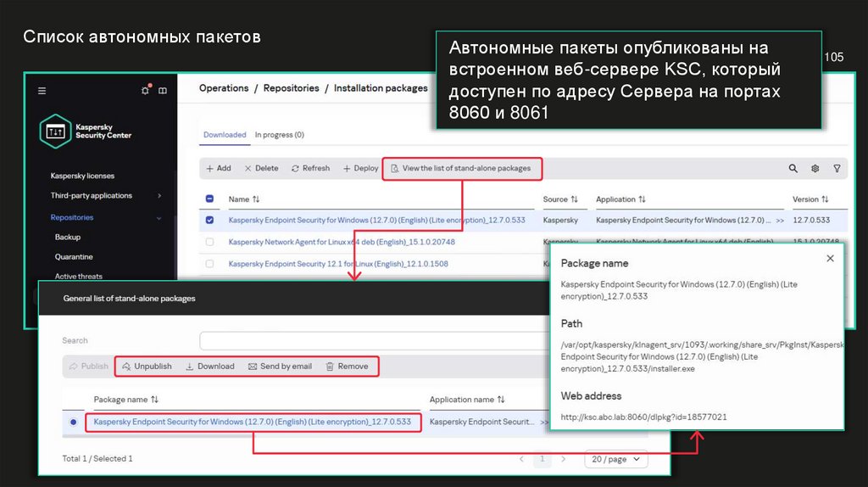This screenshot has width=868, height=487.
Task: Toggle the select-all checkbox in header
Action: [210, 199]
